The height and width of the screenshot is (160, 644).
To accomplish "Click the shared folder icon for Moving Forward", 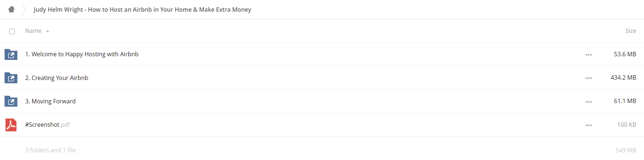I will (11, 101).
